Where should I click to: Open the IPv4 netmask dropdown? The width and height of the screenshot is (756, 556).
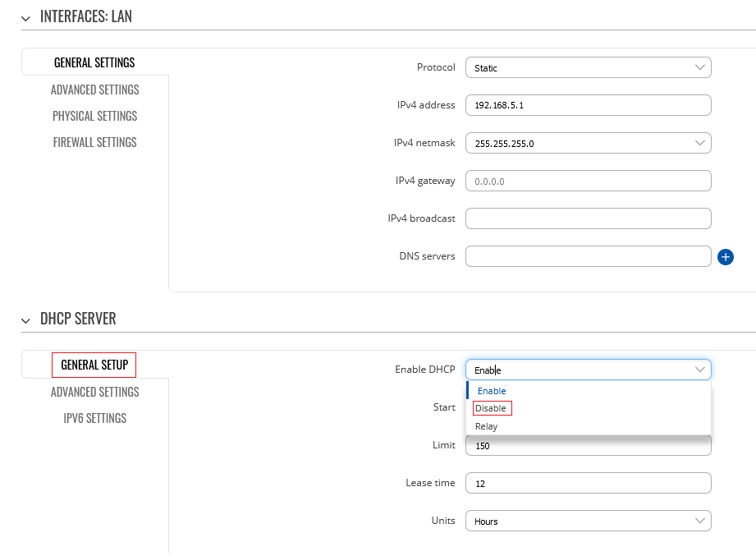pos(588,143)
